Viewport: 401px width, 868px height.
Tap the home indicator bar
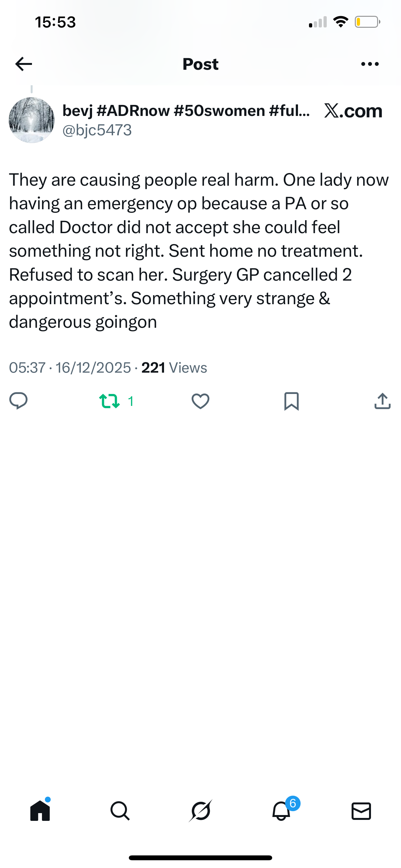click(x=200, y=858)
